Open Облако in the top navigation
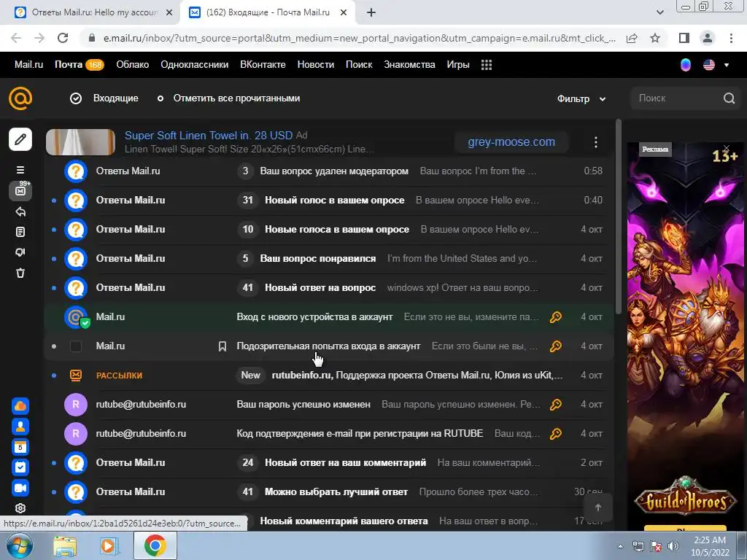 (133, 65)
